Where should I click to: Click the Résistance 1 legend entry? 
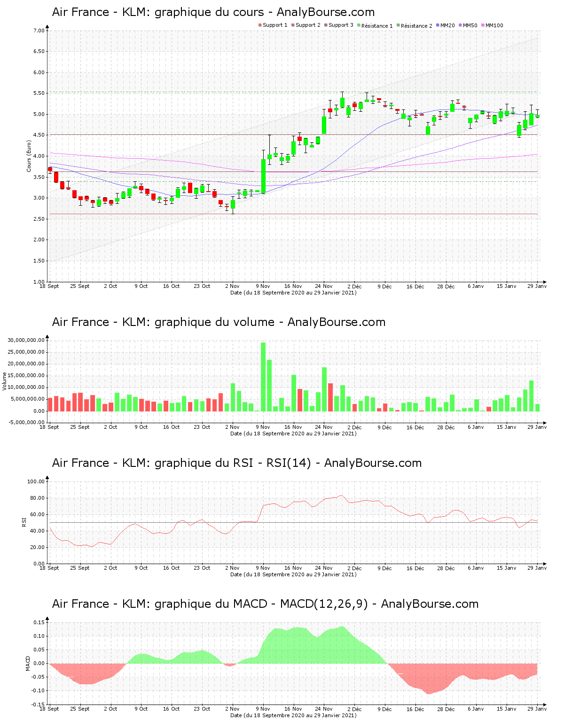tap(376, 26)
